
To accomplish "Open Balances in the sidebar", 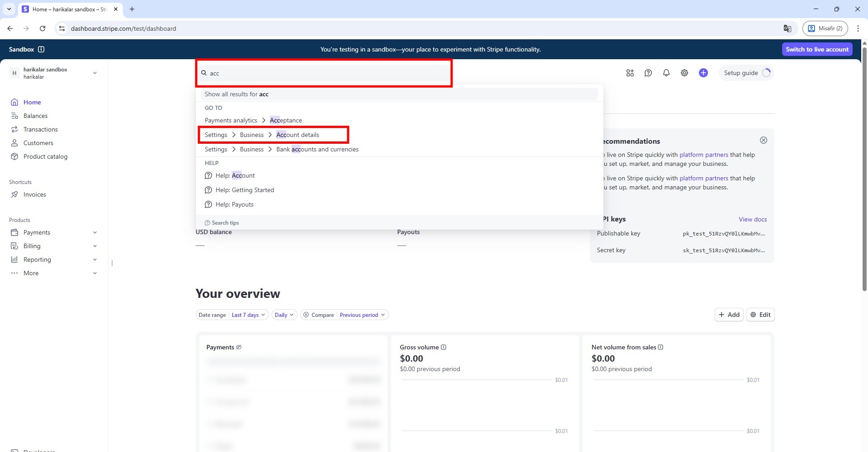I will [35, 116].
